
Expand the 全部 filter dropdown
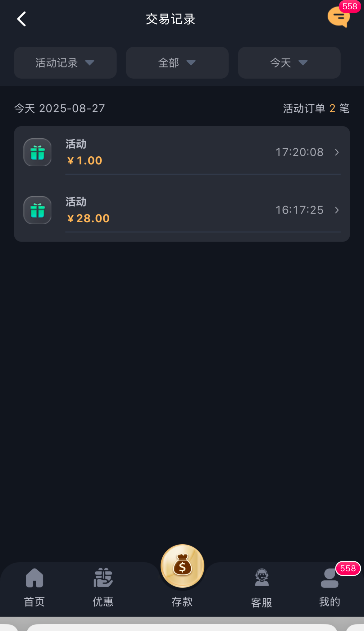177,63
